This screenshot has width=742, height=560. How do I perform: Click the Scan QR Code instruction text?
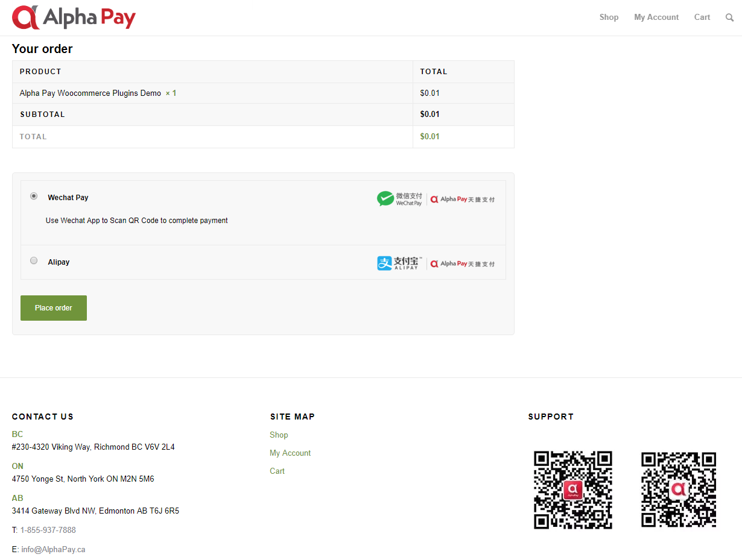137,221
